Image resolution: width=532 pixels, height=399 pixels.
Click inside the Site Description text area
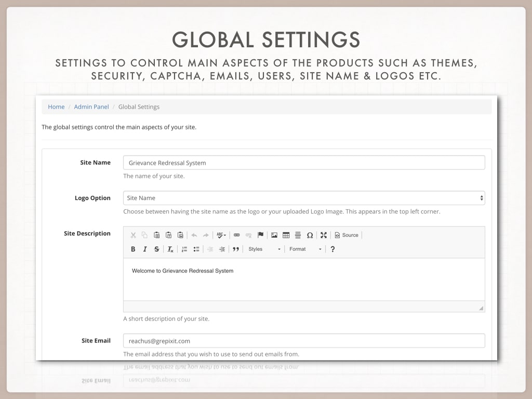[304, 279]
